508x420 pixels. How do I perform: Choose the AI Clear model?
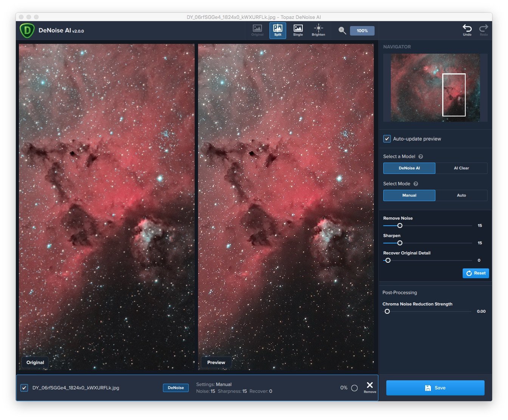tap(462, 168)
